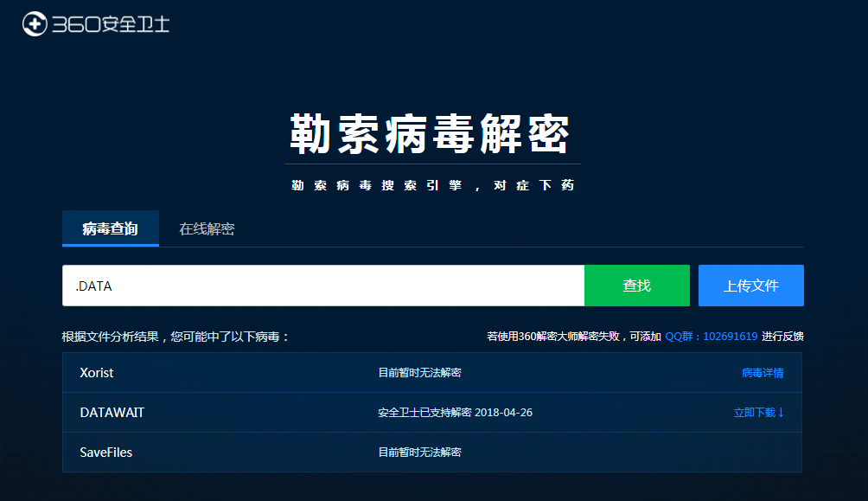Select the SaveFiles virus result name
Viewport: 868px width, 501px height.
coord(106,453)
